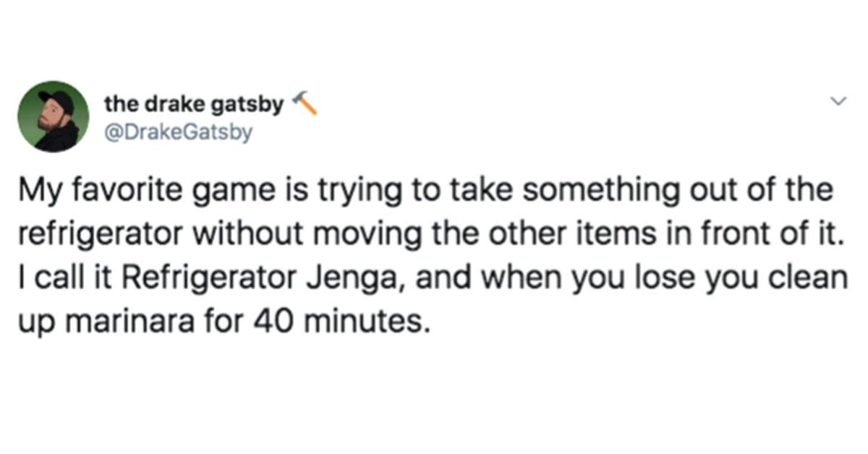Open the tweet options chevron menu
This screenshot has width=868, height=454.
tap(837, 102)
